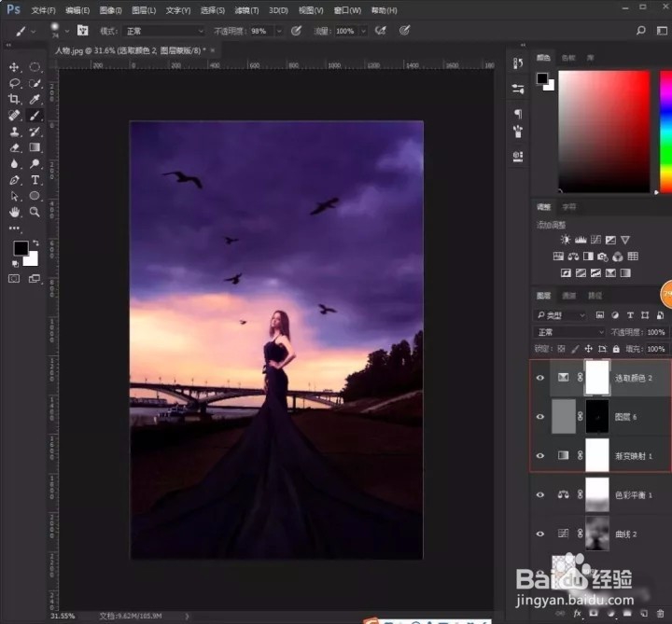
Task: Open the tool preset picker arrow
Action: [34, 32]
